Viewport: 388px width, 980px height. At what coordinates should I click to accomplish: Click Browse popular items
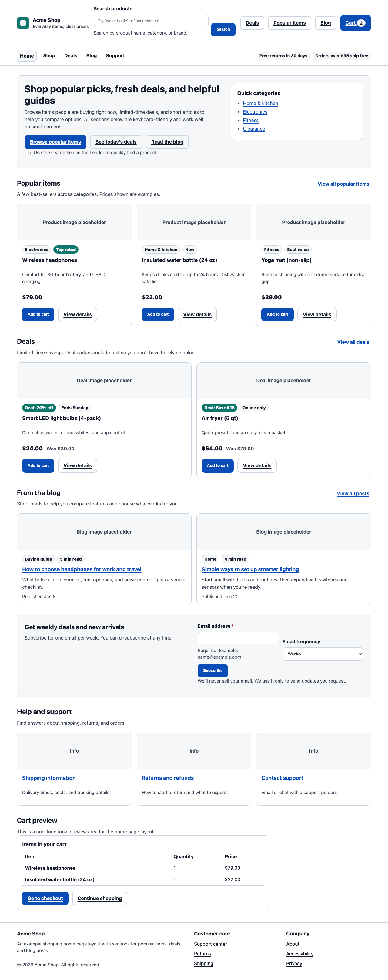(55, 141)
